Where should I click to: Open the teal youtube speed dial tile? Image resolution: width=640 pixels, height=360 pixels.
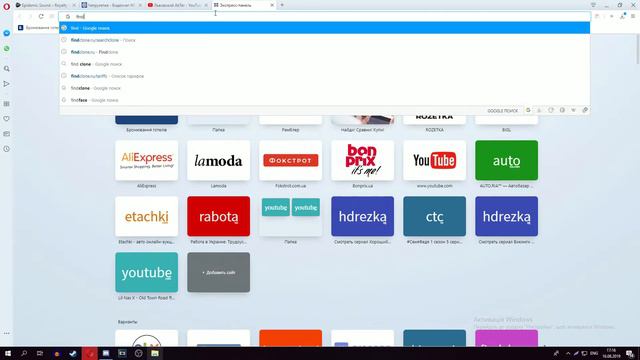tap(147, 272)
